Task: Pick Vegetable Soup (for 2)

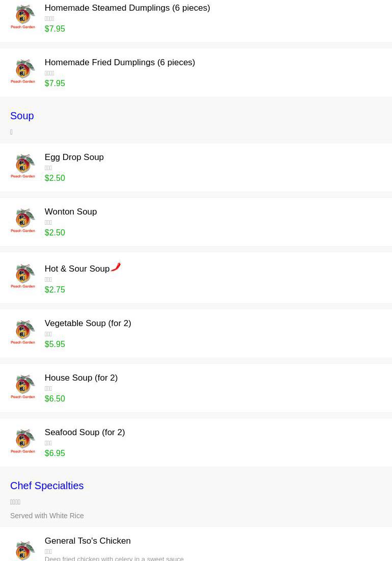Action: 88,324
